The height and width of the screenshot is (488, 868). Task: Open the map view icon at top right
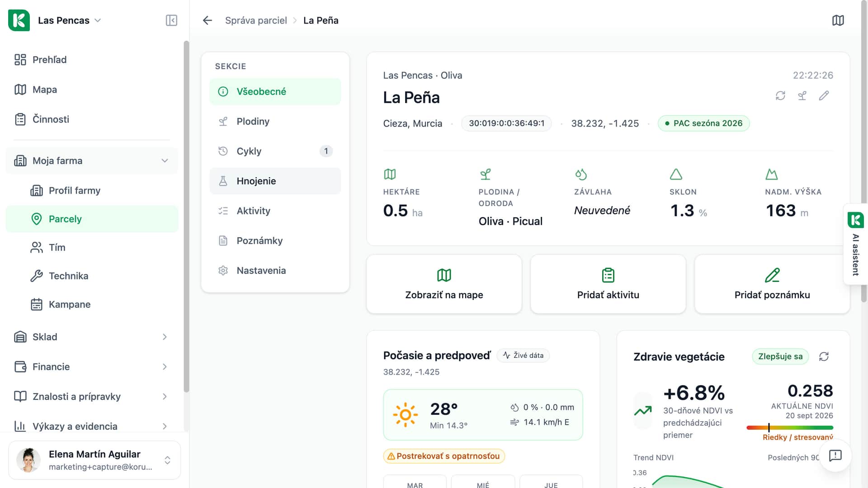coord(838,20)
